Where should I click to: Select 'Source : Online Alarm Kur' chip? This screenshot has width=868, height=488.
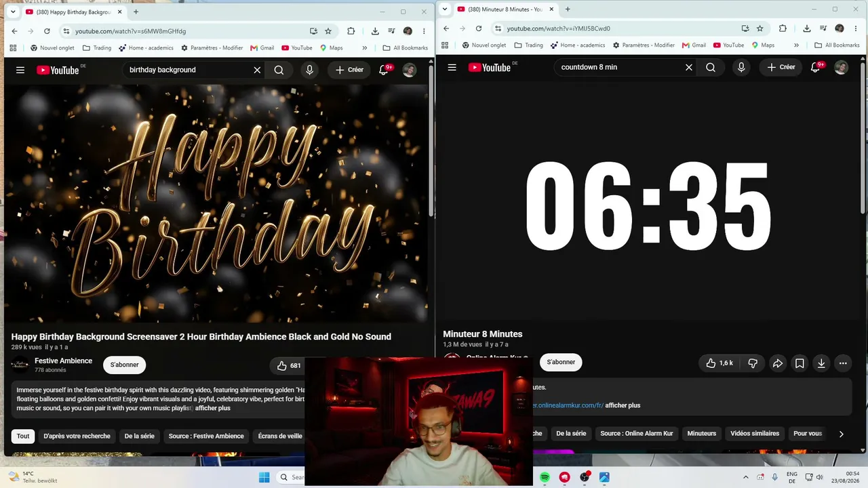[x=637, y=434]
